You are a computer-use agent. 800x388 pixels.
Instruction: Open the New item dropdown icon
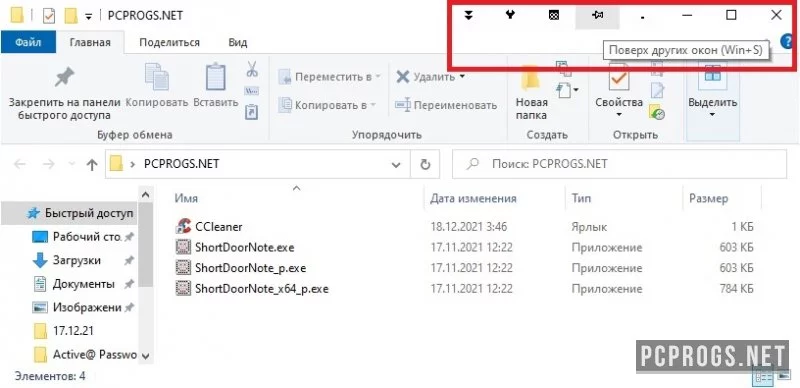click(x=567, y=91)
